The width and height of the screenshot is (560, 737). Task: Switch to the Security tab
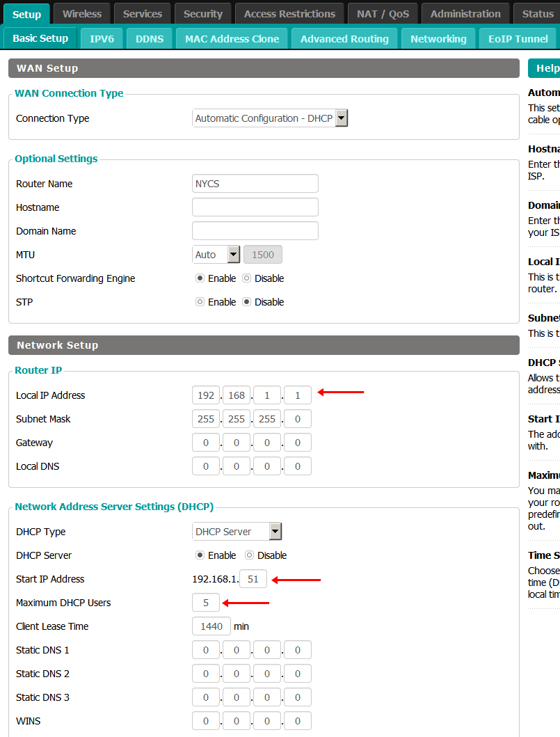(x=202, y=14)
